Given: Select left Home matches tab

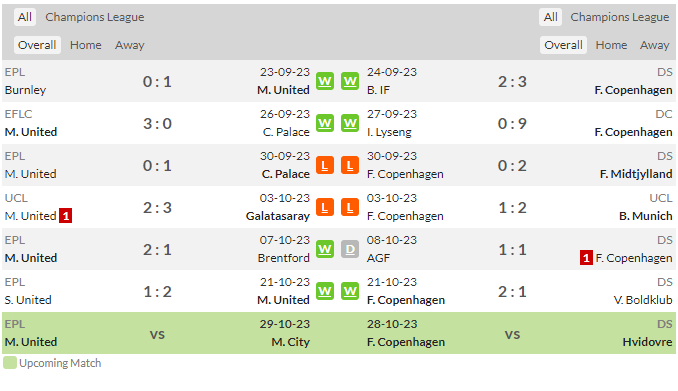Looking at the screenshot, I should coord(86,45).
